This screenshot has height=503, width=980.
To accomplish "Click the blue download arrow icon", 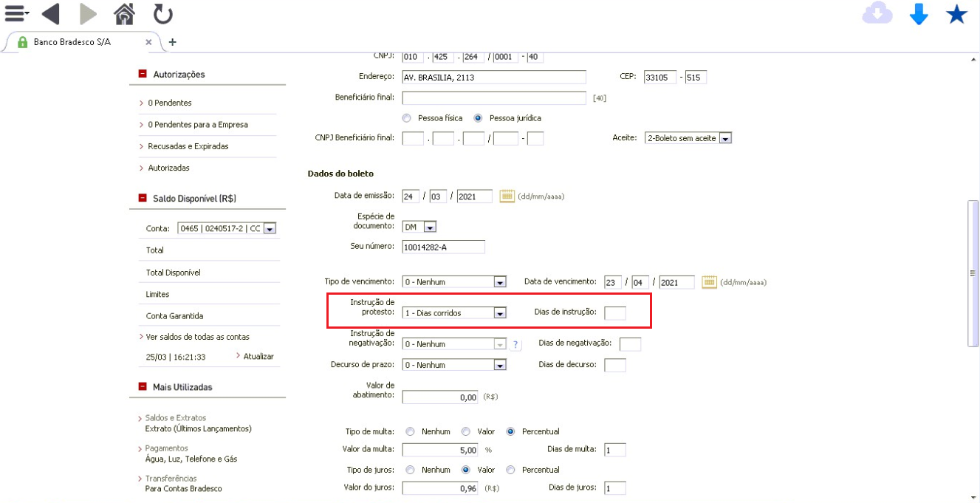I will 919,14.
